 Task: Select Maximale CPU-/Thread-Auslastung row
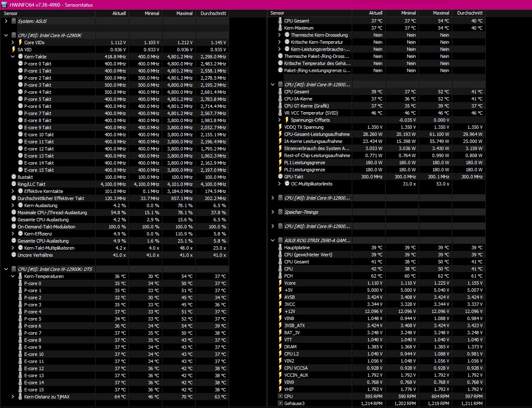coord(114,213)
